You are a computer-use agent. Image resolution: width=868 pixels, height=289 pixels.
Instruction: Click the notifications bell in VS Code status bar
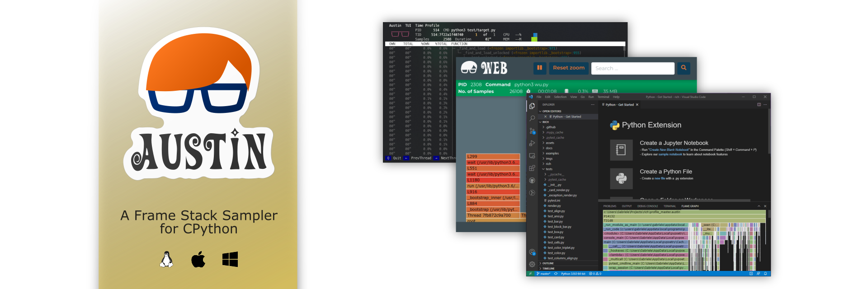coord(765,274)
